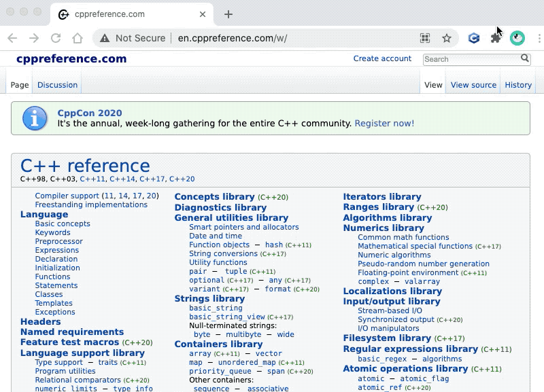Open the browser home page icon
This screenshot has height=392, width=544.
tap(78, 38)
